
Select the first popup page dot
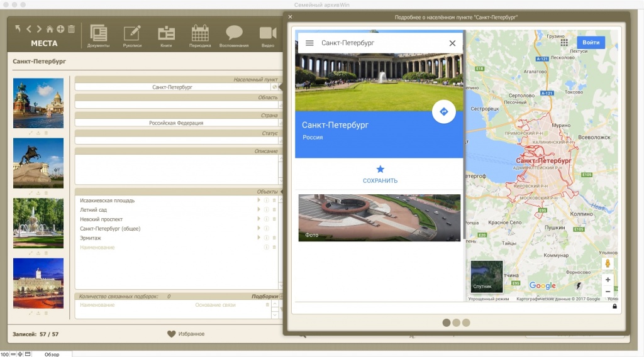point(447,322)
